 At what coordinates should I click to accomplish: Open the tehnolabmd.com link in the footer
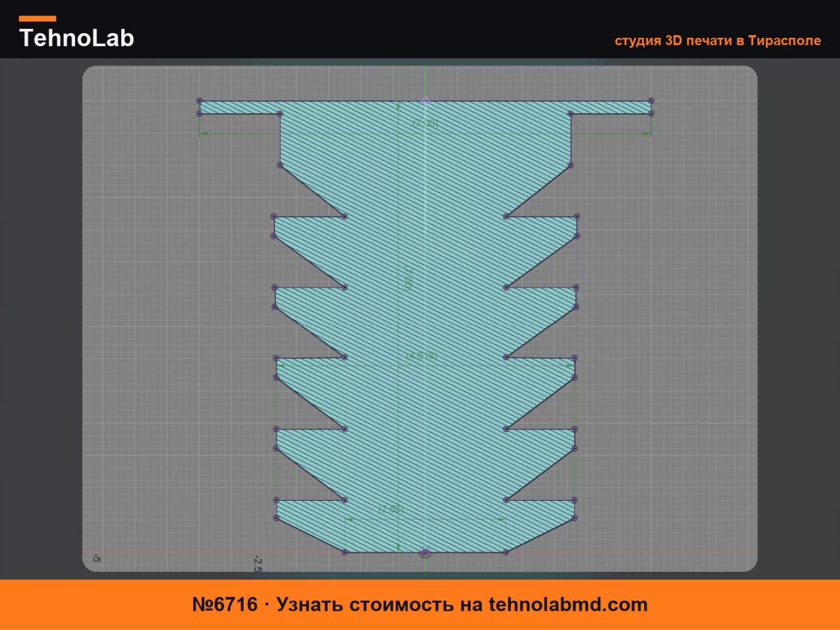[x=568, y=604]
